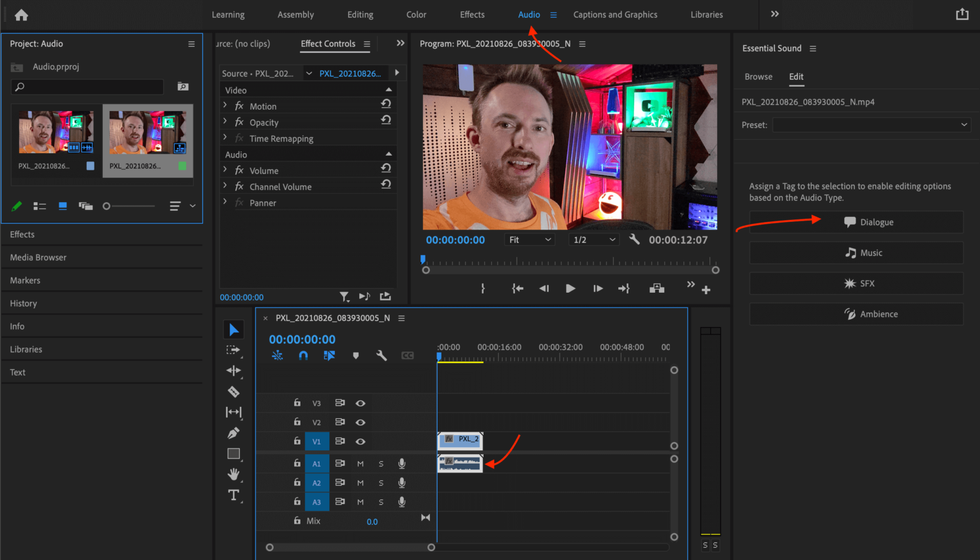
Task: Open the 1/2 playback resolution dropdown
Action: [594, 240]
